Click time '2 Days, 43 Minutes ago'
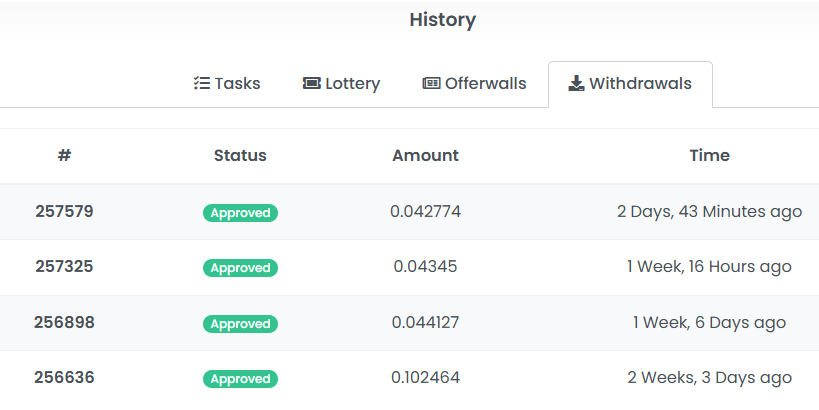The width and height of the screenshot is (819, 410). (709, 212)
